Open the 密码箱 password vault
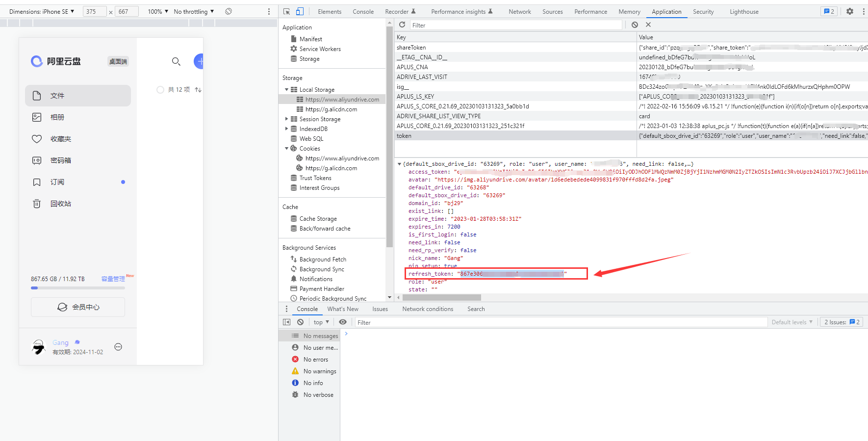Screen dimensions: 868x441 (x=78, y=160)
